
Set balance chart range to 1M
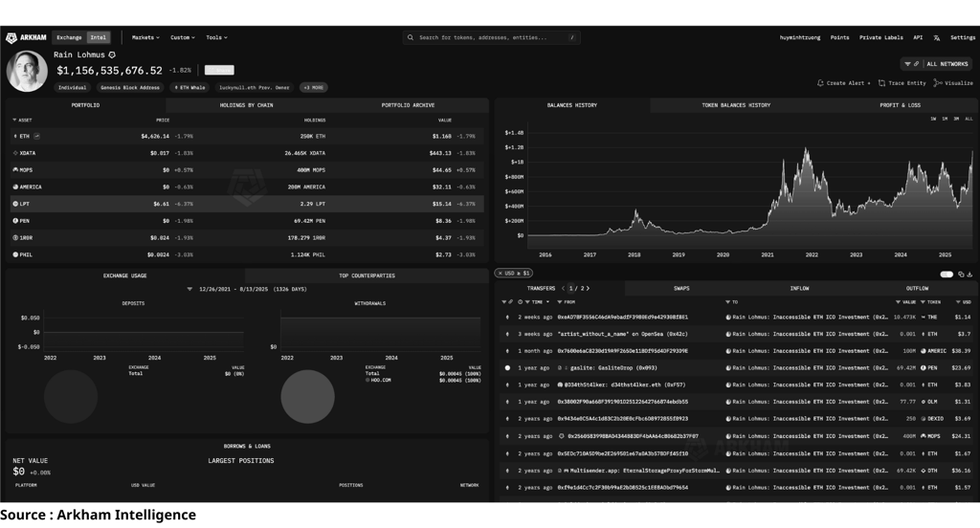pyautogui.click(x=945, y=119)
